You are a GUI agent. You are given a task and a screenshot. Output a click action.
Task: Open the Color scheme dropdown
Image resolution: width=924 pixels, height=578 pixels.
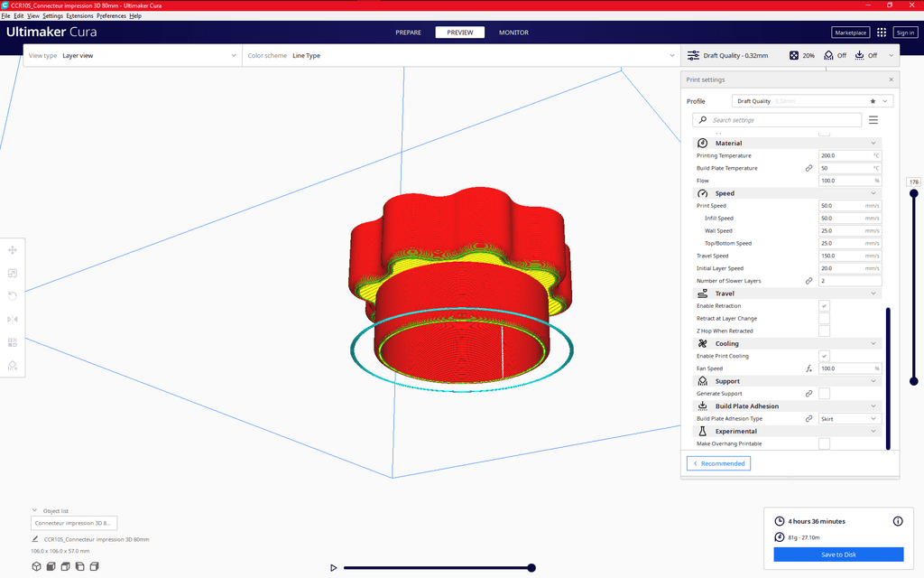[x=461, y=55]
